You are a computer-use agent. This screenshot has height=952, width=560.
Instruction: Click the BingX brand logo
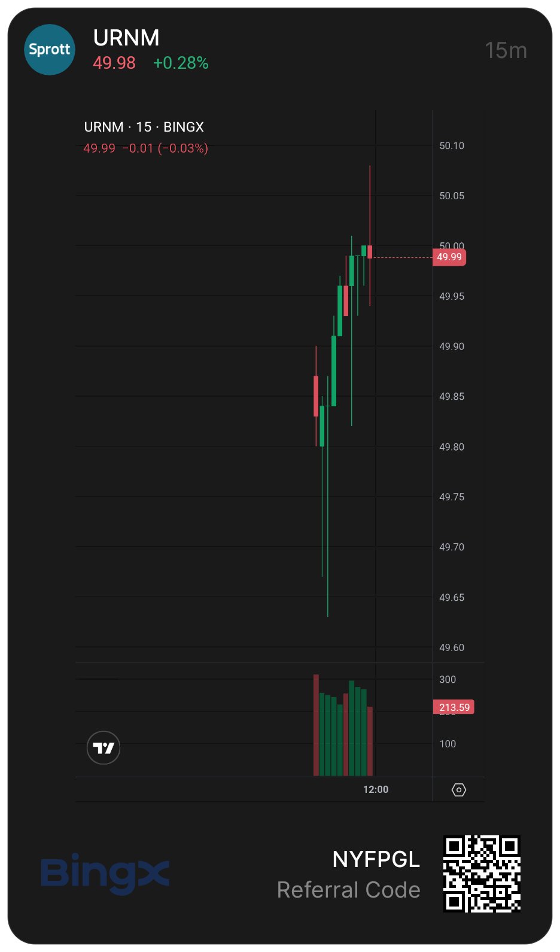tap(105, 874)
